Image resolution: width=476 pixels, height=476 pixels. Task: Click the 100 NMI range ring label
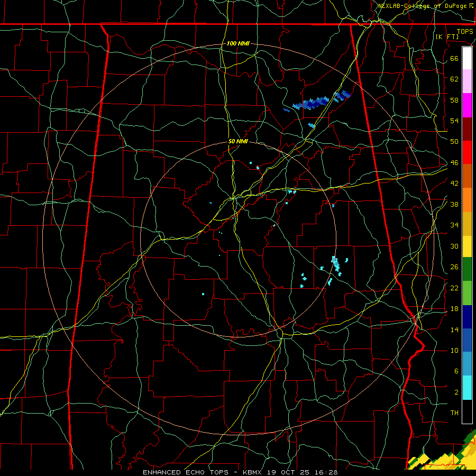(x=238, y=43)
